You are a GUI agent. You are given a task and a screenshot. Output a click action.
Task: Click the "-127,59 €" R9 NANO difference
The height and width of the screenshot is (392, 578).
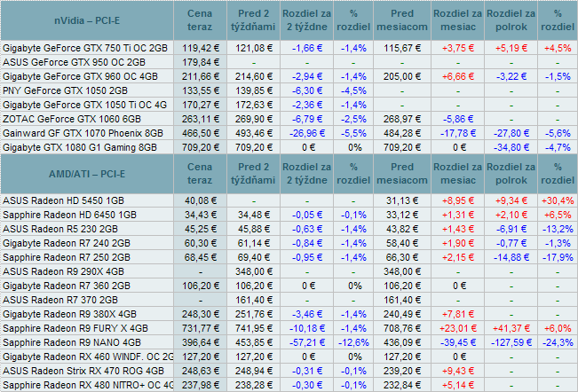click(x=511, y=342)
